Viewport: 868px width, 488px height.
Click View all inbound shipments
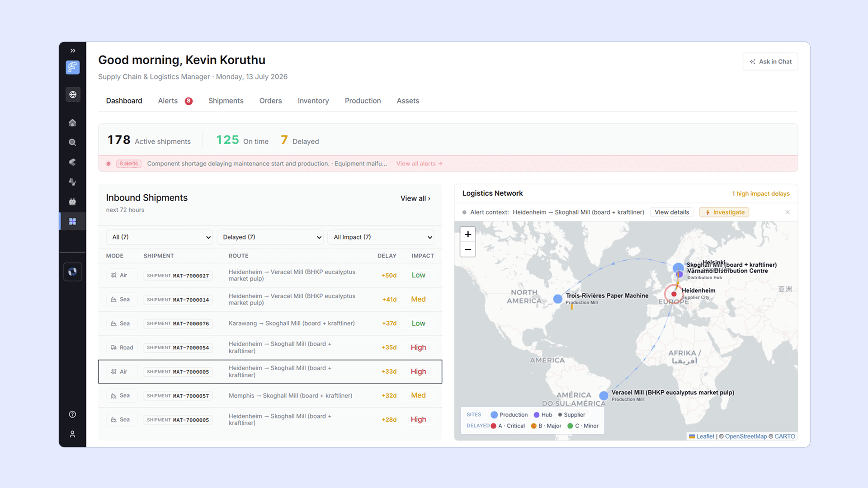click(415, 198)
